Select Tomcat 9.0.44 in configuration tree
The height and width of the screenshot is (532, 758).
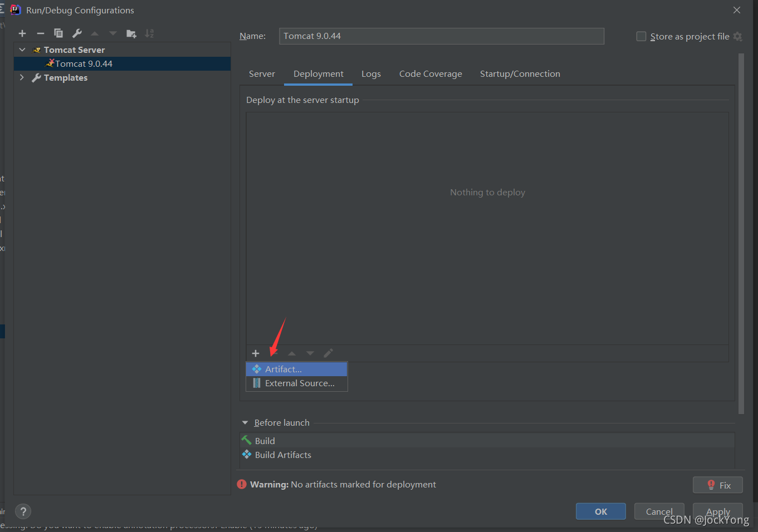point(122,63)
